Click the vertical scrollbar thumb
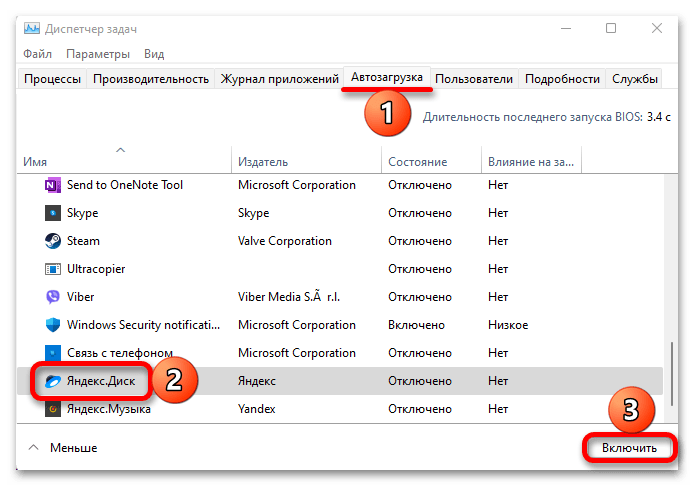 [x=671, y=374]
